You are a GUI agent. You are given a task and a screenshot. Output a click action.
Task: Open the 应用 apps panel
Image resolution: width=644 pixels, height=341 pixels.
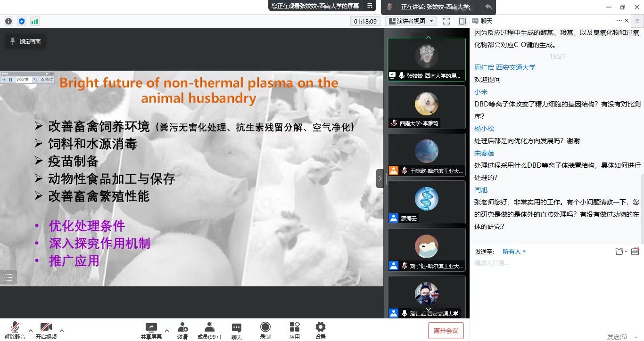tap(295, 330)
